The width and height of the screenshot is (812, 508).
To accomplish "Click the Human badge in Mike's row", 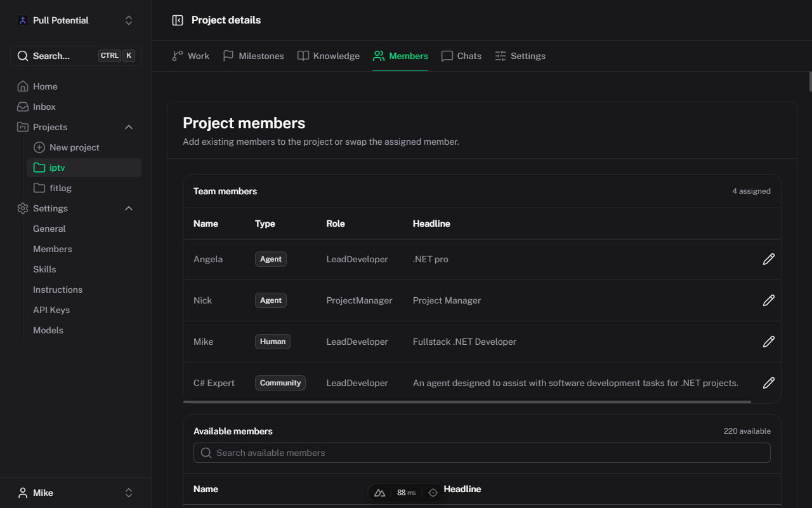I will (273, 342).
